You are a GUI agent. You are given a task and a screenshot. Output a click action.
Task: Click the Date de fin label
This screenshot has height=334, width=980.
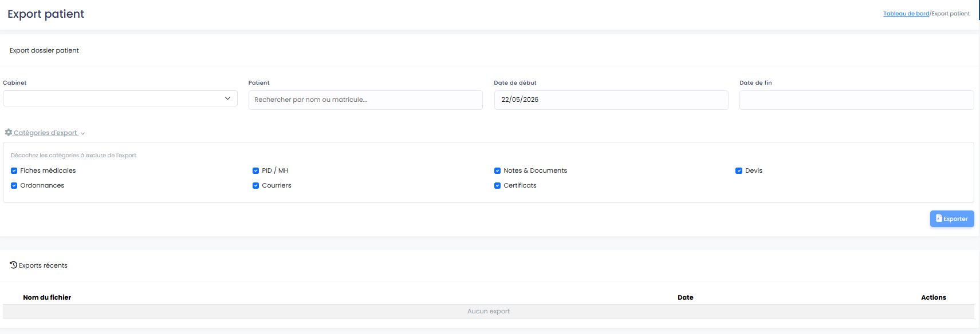pos(755,83)
